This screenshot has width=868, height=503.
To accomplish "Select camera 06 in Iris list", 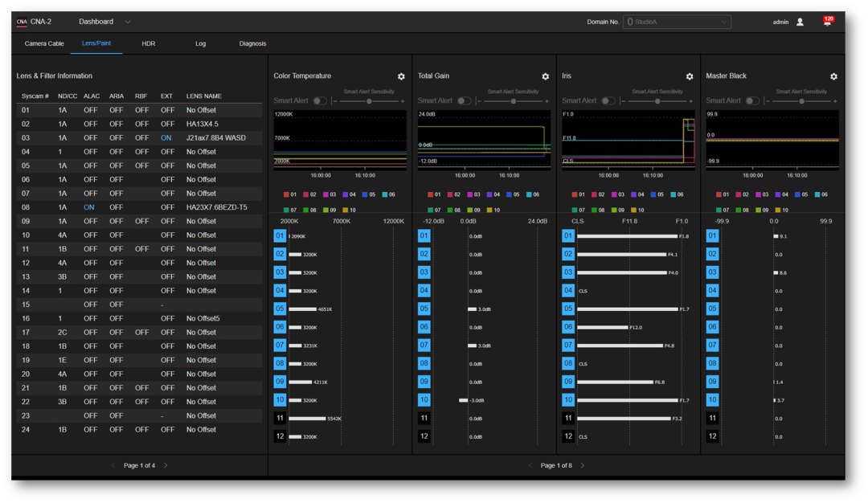I will coord(568,327).
